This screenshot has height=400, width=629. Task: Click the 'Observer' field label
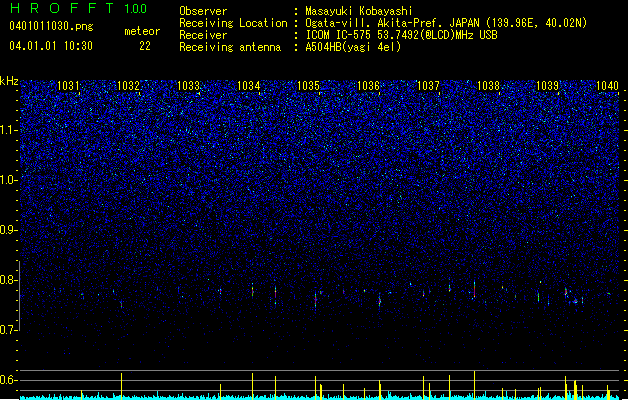[x=203, y=11]
